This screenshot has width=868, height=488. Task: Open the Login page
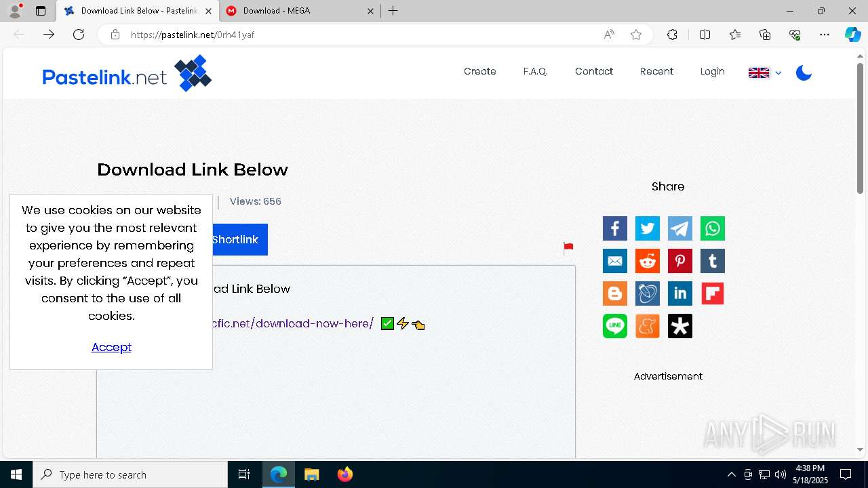pyautogui.click(x=713, y=71)
